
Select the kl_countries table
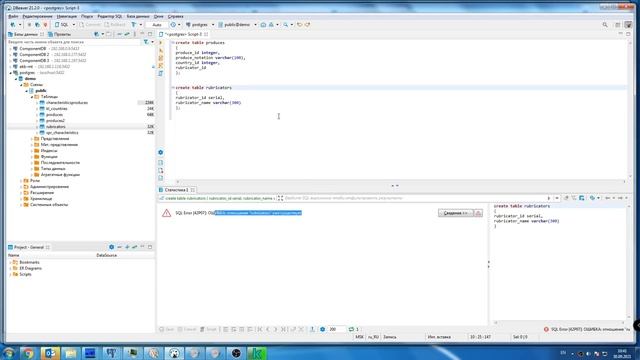[x=56, y=109]
